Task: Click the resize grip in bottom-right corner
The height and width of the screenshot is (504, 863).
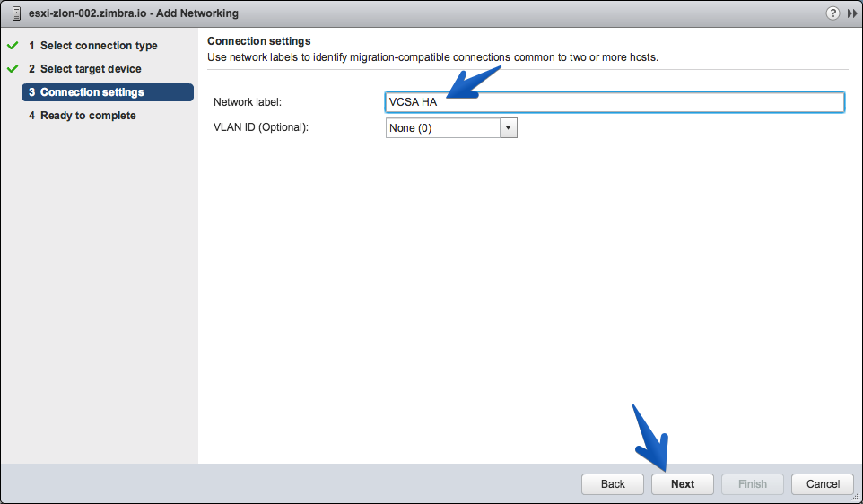Action: (855, 496)
